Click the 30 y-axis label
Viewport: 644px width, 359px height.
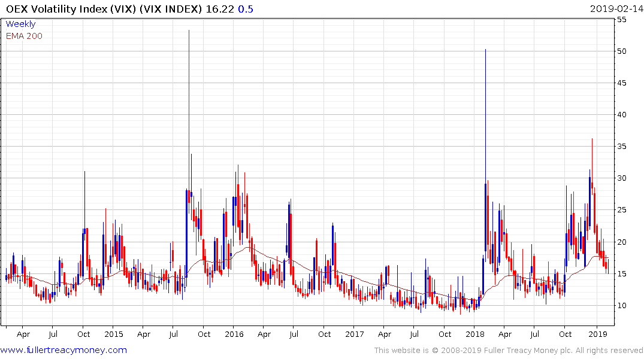click(621, 178)
